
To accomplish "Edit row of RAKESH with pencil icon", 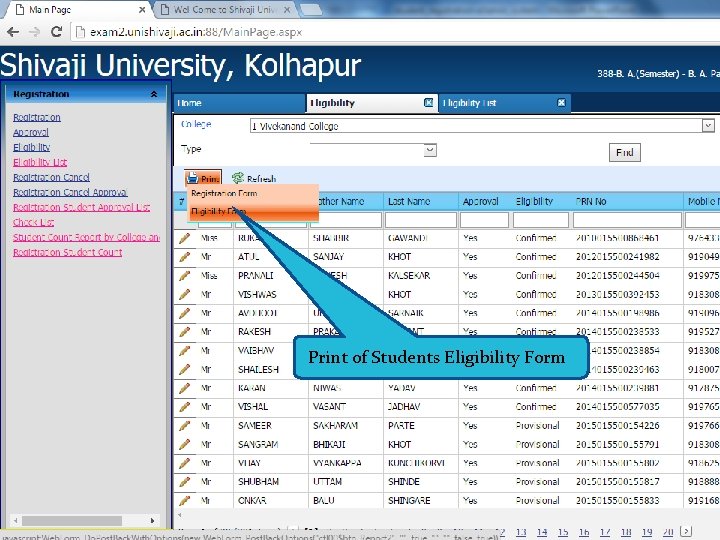I will pos(185,331).
